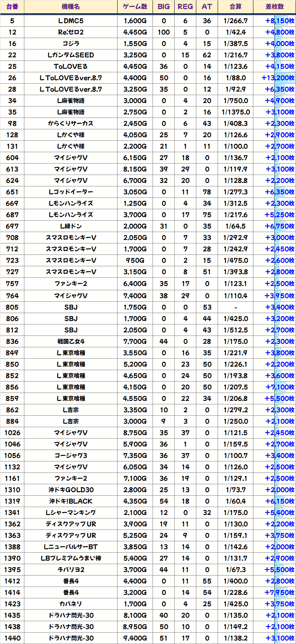
Task: Select machine number 131
Action: pos(12,146)
